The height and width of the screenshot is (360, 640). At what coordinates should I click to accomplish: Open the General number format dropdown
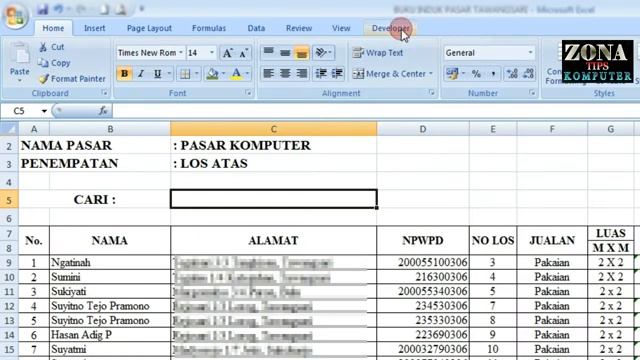click(530, 53)
